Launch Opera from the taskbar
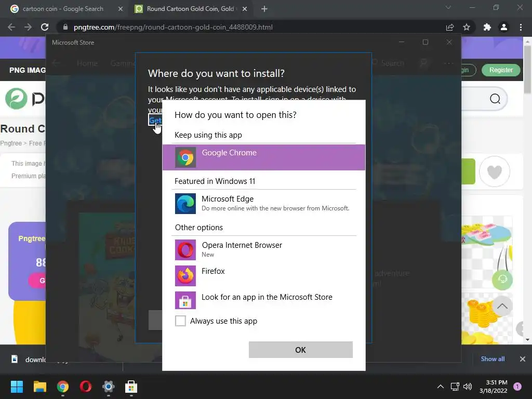This screenshot has height=399, width=532. click(x=86, y=387)
